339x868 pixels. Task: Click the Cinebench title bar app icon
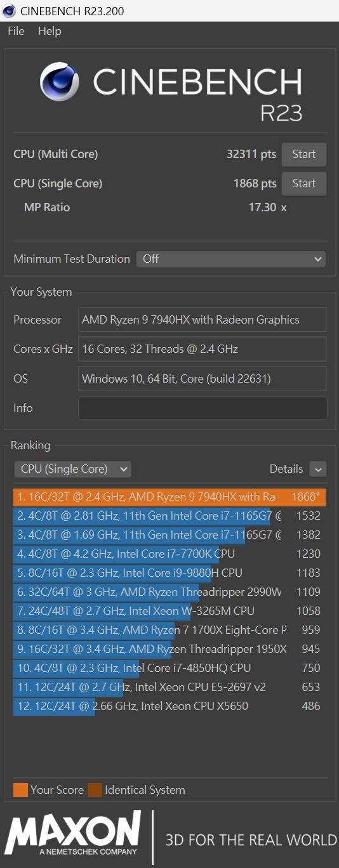pyautogui.click(x=10, y=11)
